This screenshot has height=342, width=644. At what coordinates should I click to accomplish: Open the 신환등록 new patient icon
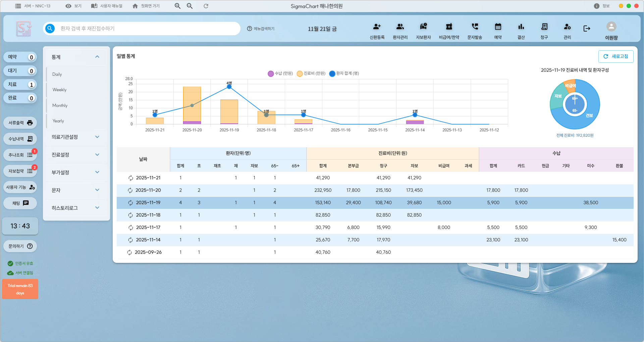coord(377,27)
